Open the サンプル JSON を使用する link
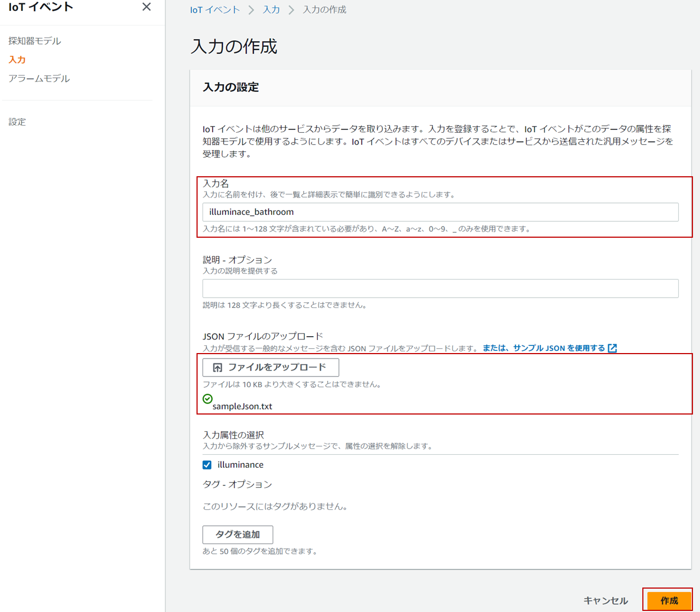The width and height of the screenshot is (700, 612). 544,348
